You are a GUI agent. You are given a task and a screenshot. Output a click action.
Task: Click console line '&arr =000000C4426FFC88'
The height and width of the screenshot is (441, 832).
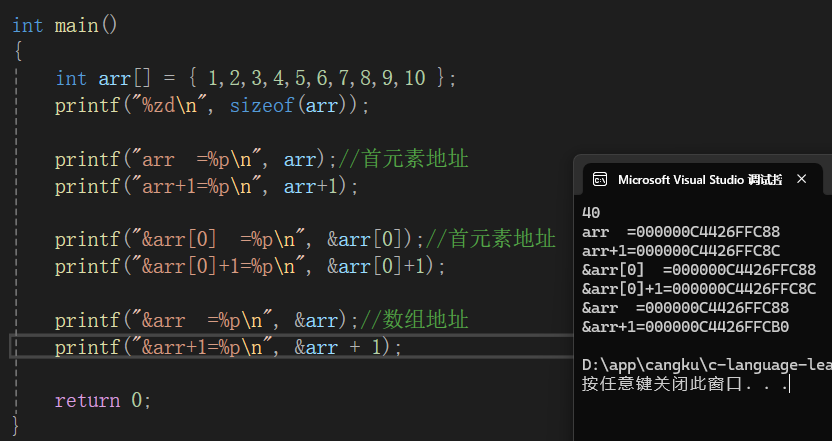tap(686, 308)
